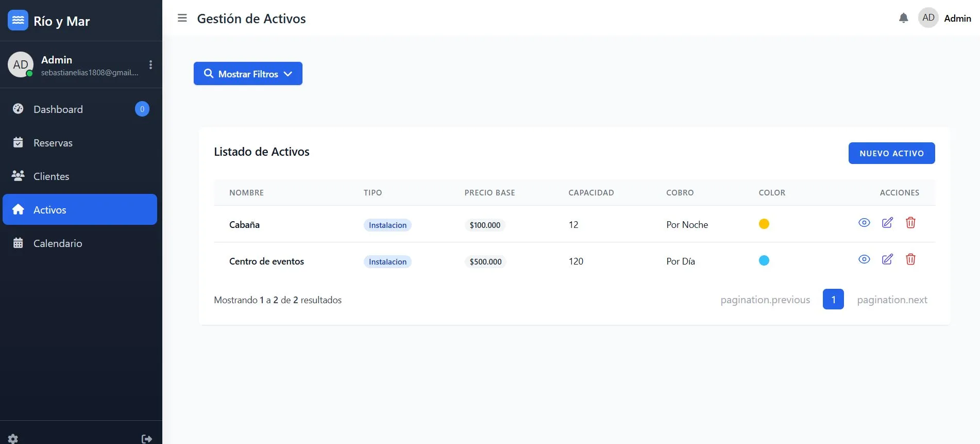View the Cabaña asset with eye icon
This screenshot has height=444, width=980.
click(x=864, y=222)
